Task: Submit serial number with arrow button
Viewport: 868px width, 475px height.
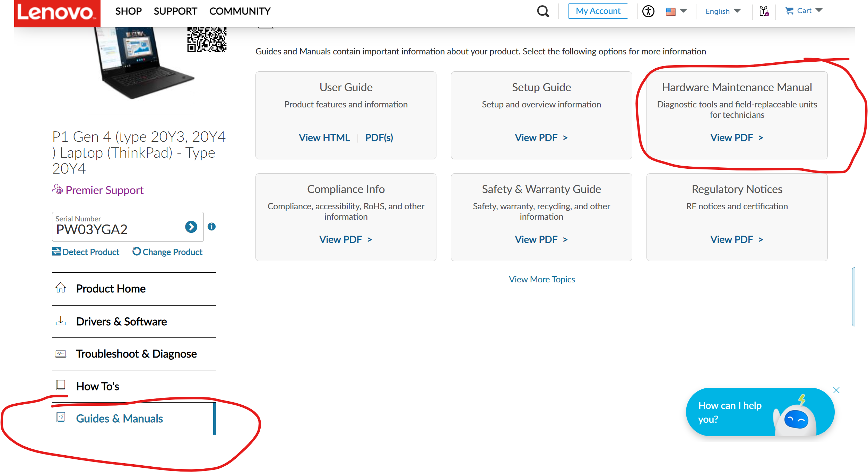Action: (x=191, y=227)
